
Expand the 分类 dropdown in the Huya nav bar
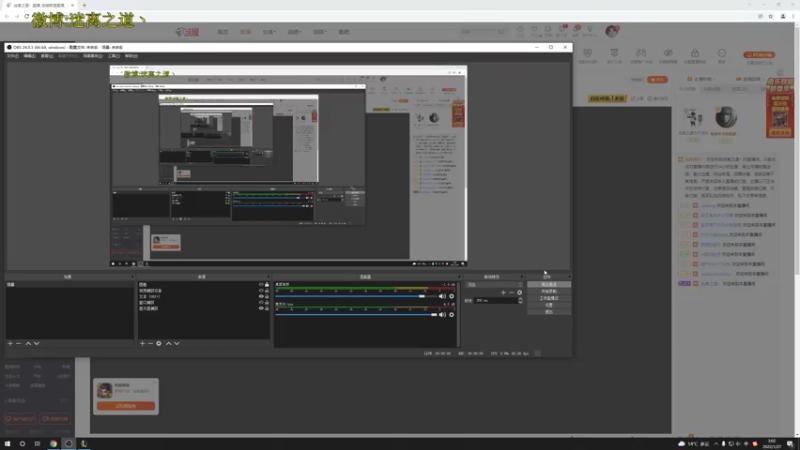(x=269, y=32)
